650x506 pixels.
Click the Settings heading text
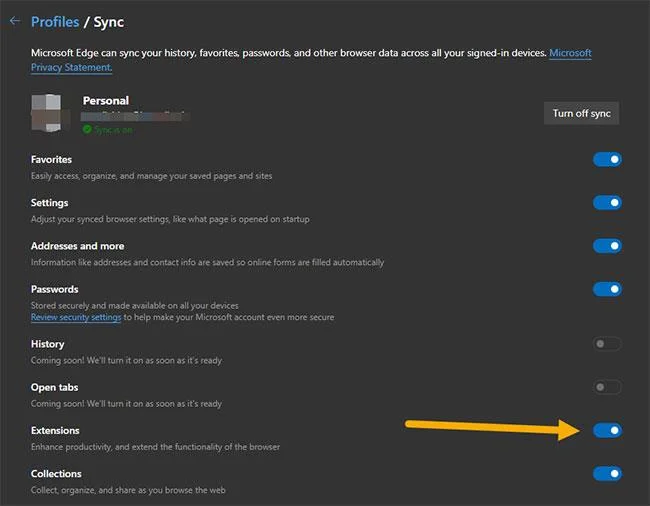pos(49,203)
